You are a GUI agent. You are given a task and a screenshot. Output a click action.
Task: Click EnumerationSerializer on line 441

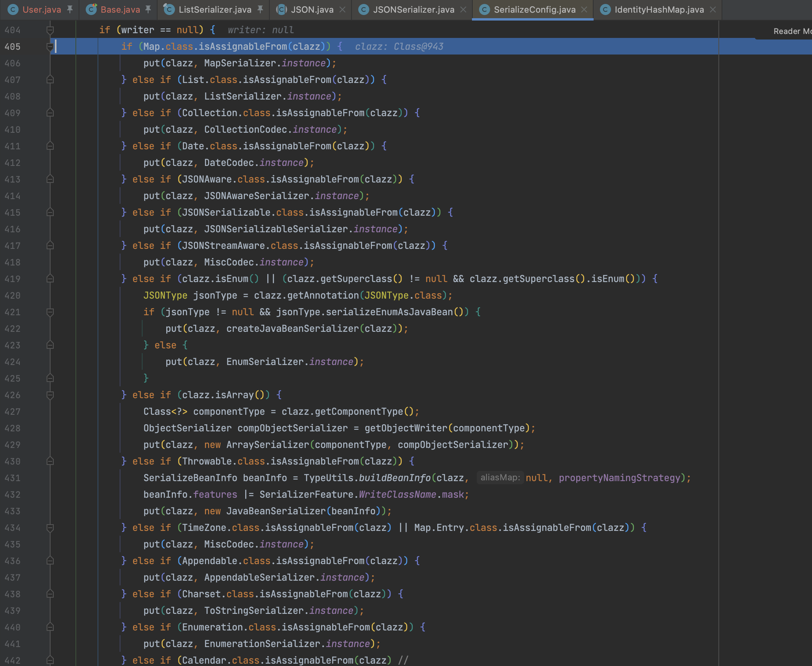pos(262,644)
